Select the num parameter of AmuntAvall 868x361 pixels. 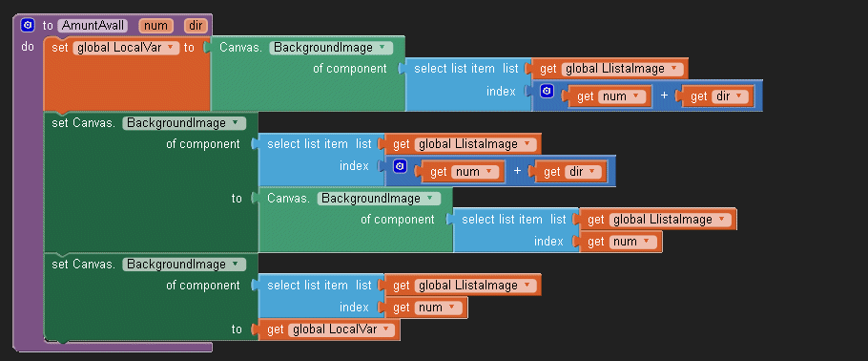[x=156, y=26]
